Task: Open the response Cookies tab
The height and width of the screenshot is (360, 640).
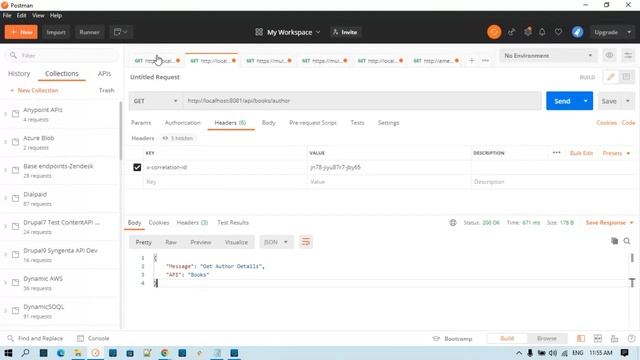Action: (x=159, y=222)
